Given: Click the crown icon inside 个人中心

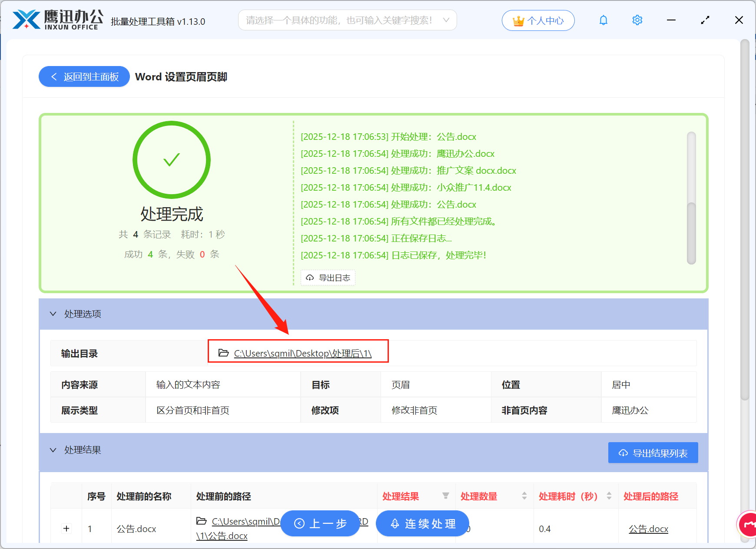Looking at the screenshot, I should pyautogui.click(x=518, y=20).
